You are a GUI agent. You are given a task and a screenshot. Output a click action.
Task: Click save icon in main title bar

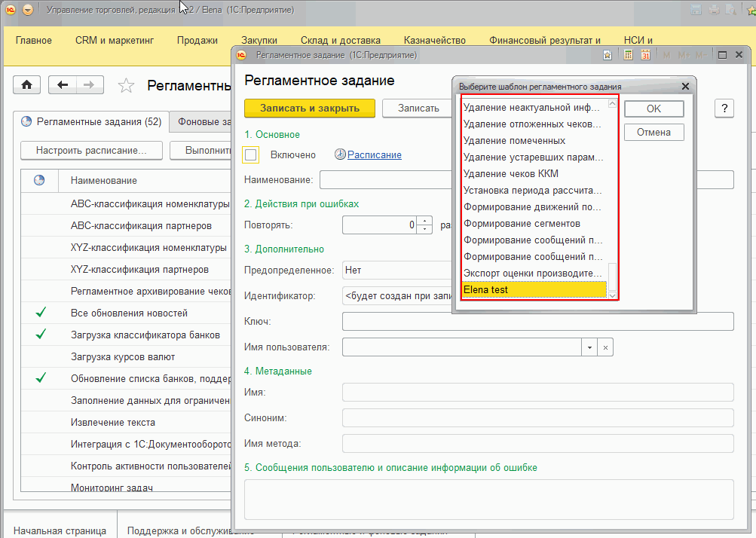(696, 10)
